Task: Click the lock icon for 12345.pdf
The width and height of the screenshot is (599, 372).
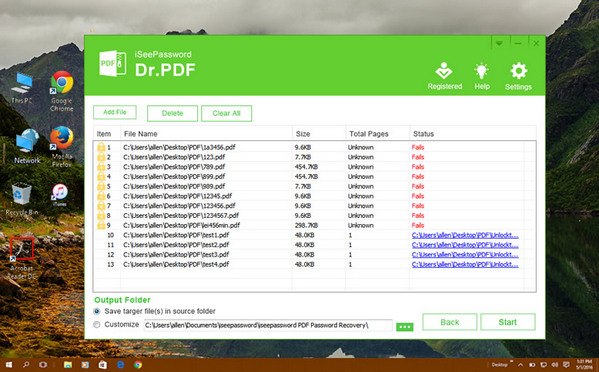Action: (x=101, y=196)
